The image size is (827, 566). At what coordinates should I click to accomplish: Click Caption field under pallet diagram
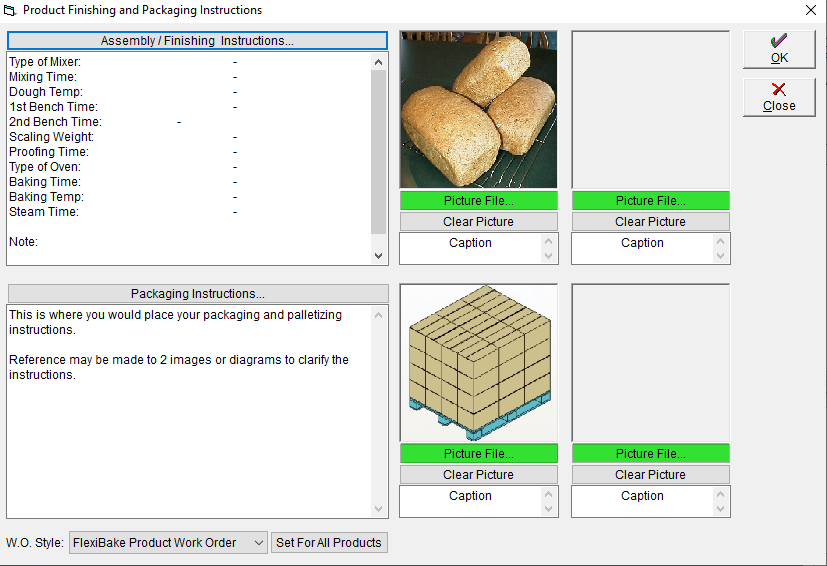click(x=470, y=502)
